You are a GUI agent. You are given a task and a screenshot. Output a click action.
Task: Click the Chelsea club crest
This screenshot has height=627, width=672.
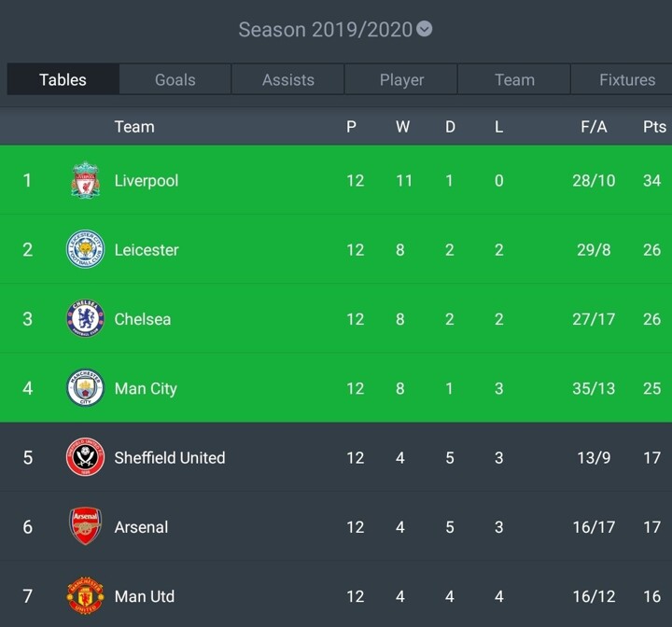85,319
